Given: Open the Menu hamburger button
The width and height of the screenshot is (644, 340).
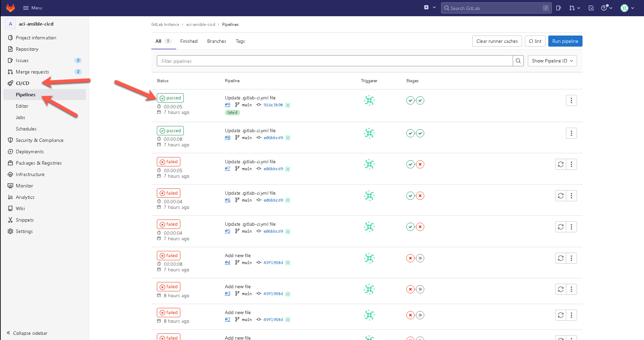Looking at the screenshot, I should pyautogui.click(x=32, y=8).
